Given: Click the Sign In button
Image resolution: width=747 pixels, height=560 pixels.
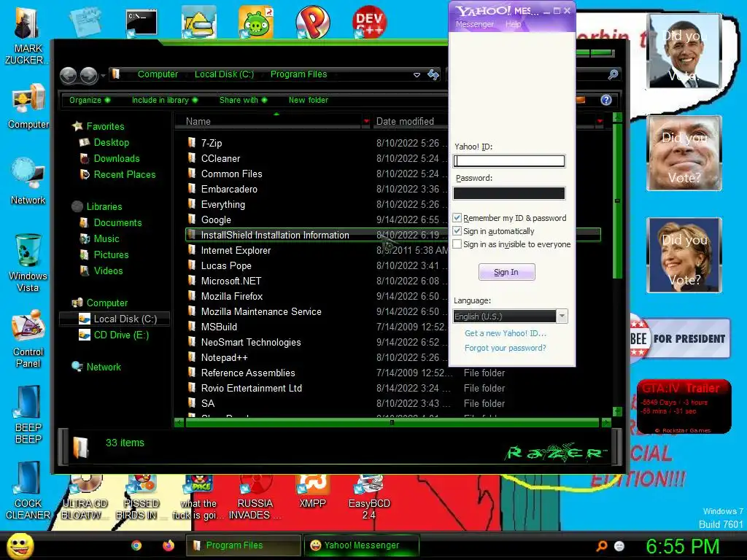Looking at the screenshot, I should tap(506, 272).
